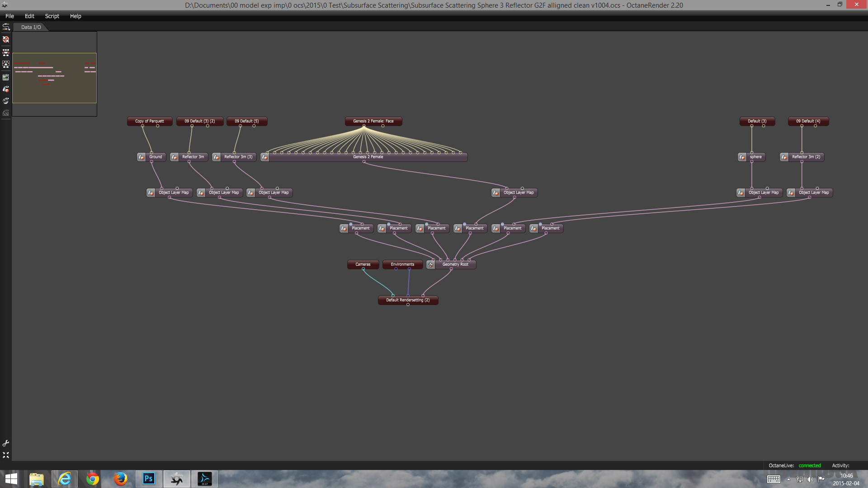Click the Geometry Root node icon
Viewport: 868px width, 488px height.
coord(431,264)
